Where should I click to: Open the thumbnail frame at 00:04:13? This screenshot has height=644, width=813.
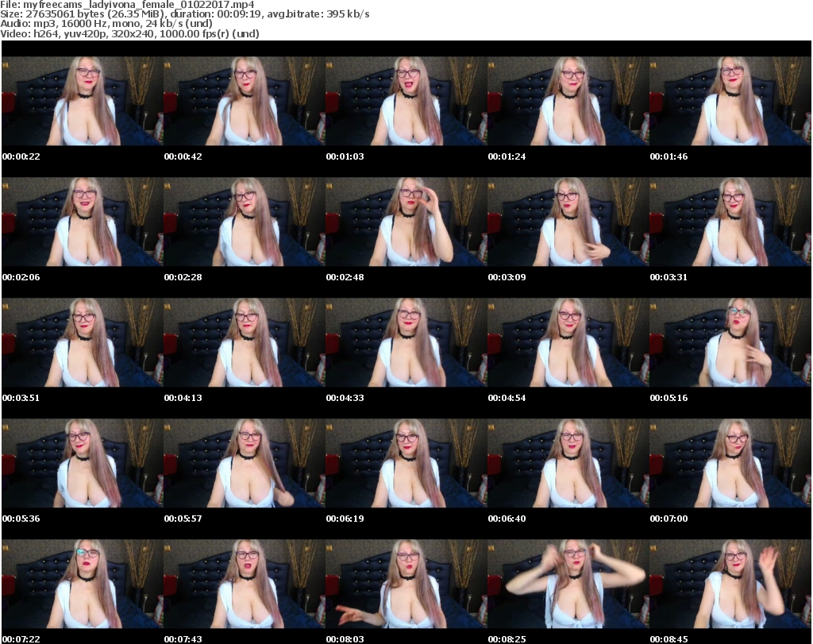245,343
